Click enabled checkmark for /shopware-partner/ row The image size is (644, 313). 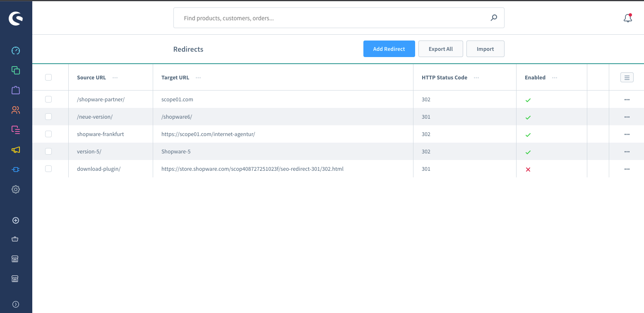528,100
